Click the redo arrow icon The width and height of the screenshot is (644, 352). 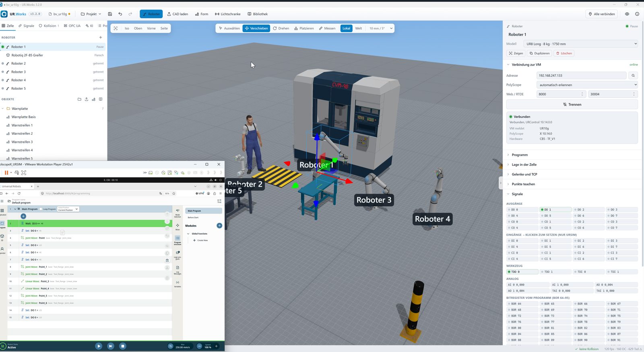[130, 14]
